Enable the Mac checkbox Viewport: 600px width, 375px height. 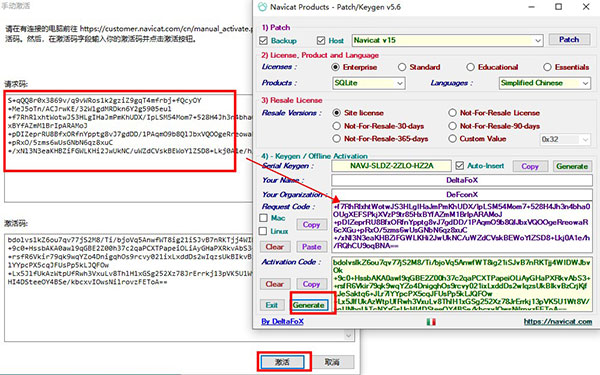coord(263,218)
